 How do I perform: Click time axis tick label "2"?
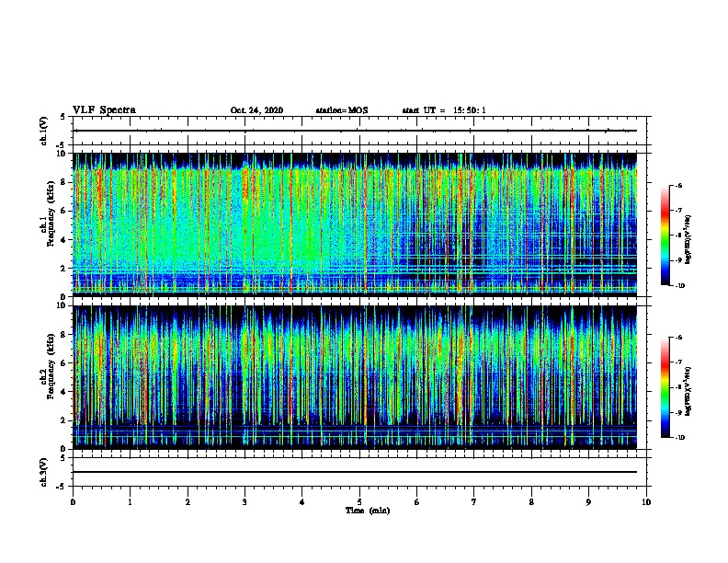click(x=188, y=502)
